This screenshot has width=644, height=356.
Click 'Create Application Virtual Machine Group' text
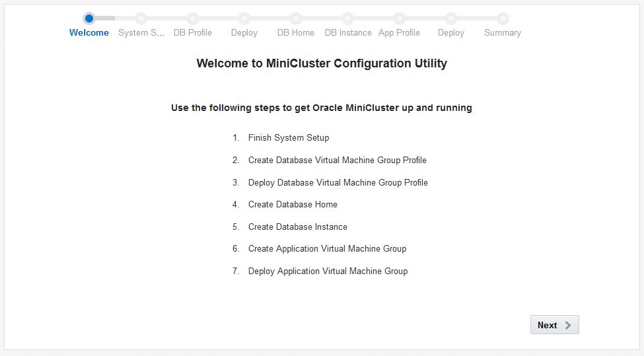point(327,249)
